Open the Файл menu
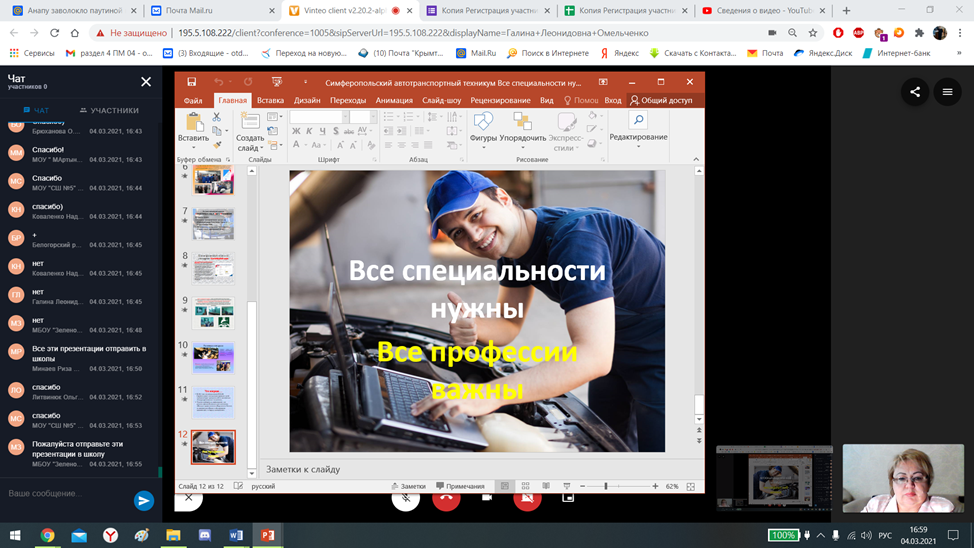Viewport: 974px width, 548px height. coord(193,100)
